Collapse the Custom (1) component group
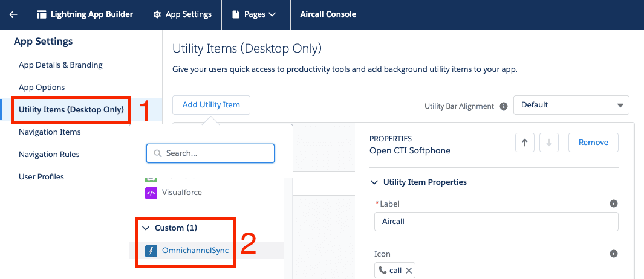This screenshot has height=279, width=644. click(146, 228)
